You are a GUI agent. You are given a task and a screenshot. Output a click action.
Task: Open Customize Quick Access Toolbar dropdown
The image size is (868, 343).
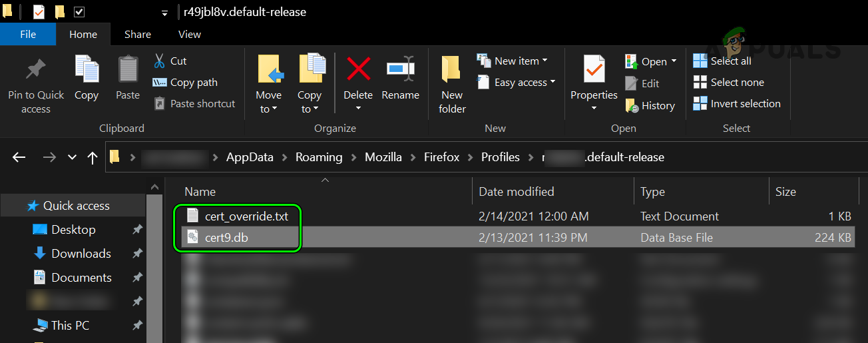coord(164,13)
